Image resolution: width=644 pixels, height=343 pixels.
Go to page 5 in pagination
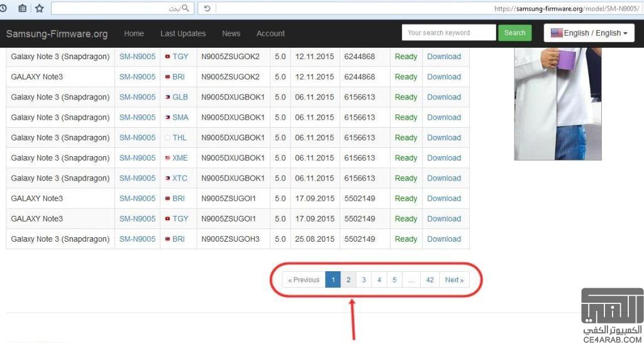tap(394, 279)
